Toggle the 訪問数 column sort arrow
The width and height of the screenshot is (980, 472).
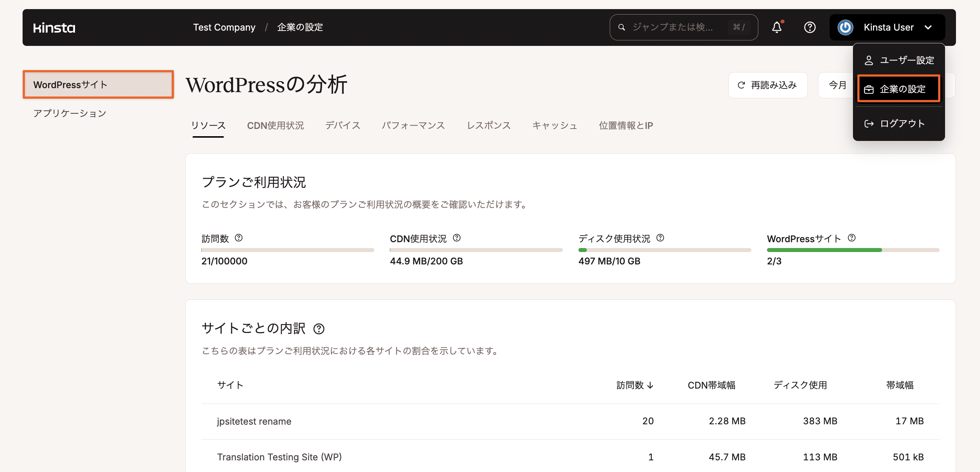[651, 385]
